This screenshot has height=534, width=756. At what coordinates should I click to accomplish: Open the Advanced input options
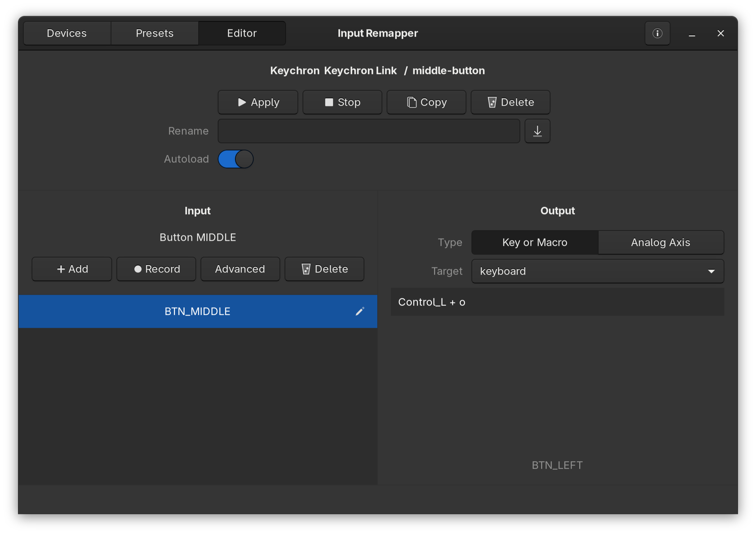[x=240, y=269]
